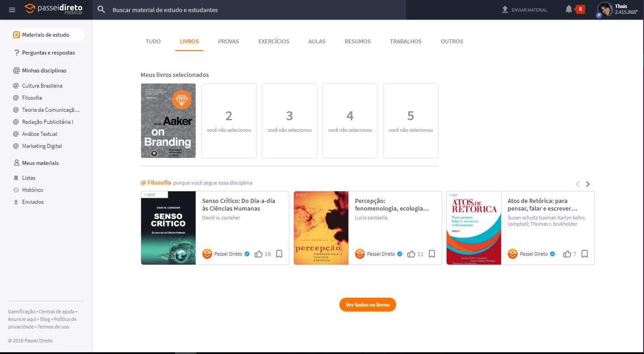This screenshot has width=644, height=354.
Task: Open Análise Textual discipline
Action: (x=40, y=134)
